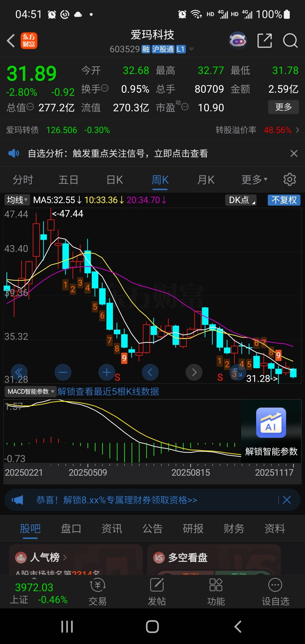Switch to 五日 chart tab
Viewport: 305px width, 644px height.
coord(69,180)
